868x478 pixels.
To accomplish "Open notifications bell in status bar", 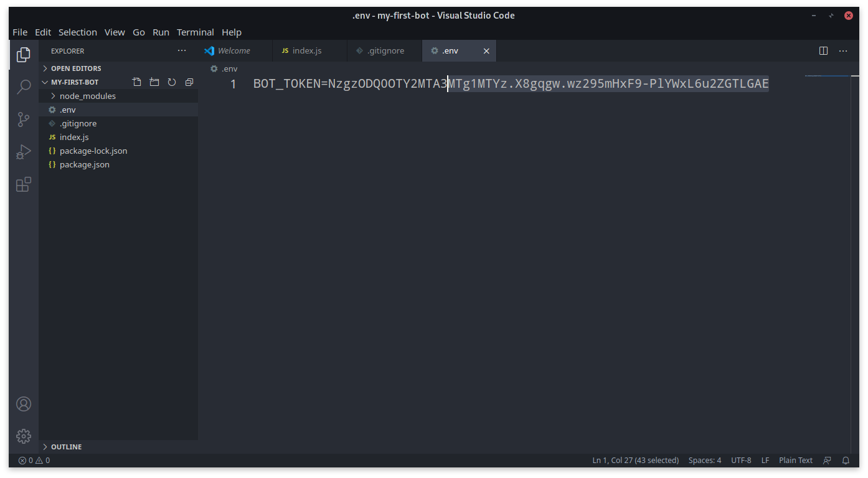I will (846, 461).
